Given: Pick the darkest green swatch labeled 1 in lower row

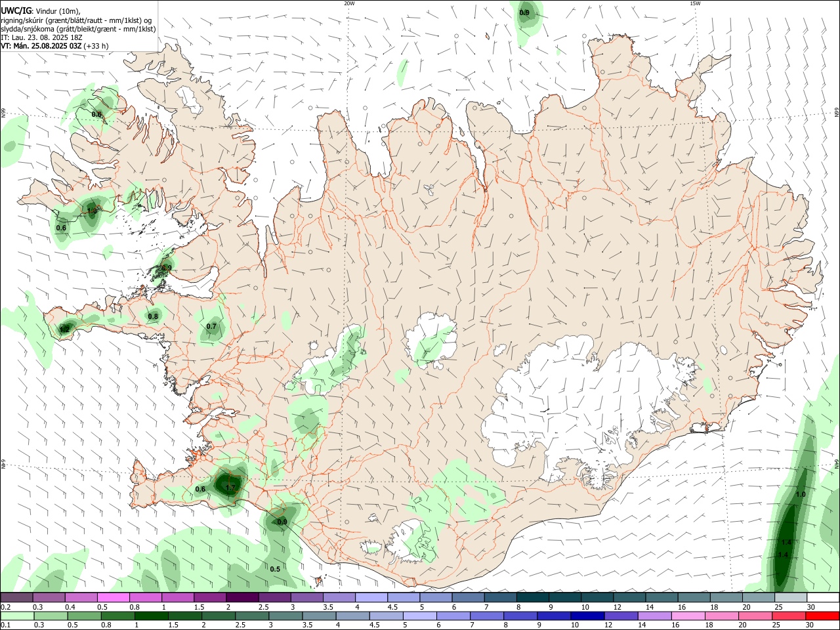Looking at the screenshot, I should click(x=152, y=616).
